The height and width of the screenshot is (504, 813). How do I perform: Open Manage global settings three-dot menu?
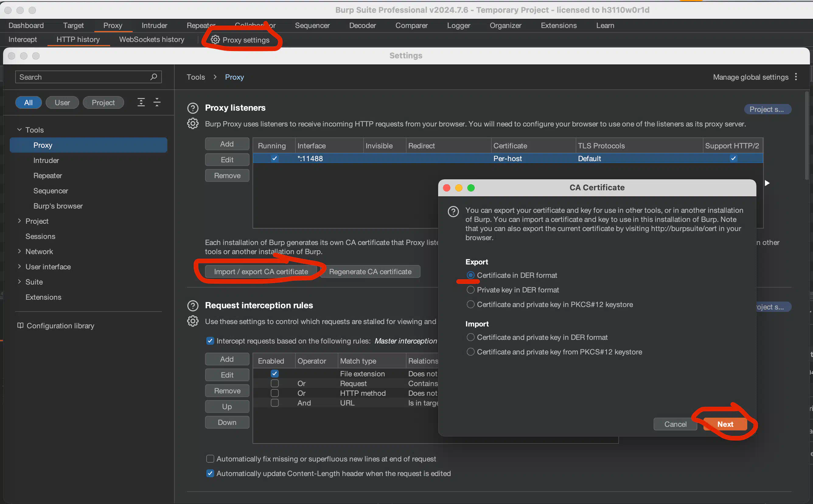click(796, 77)
